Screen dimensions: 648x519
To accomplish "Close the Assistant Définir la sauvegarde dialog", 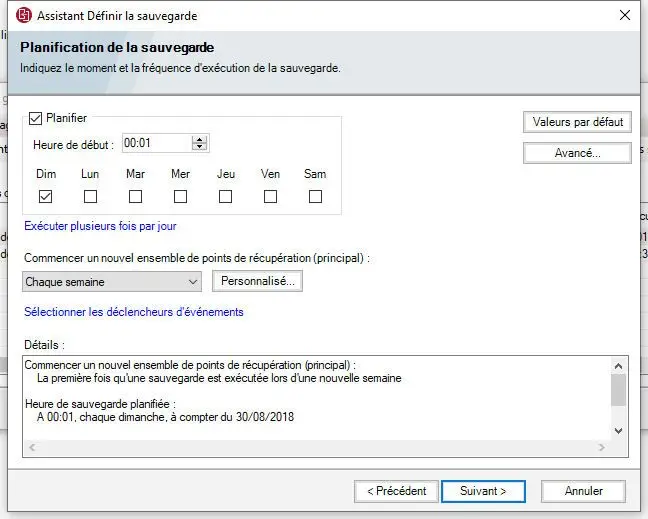I will [625, 15].
